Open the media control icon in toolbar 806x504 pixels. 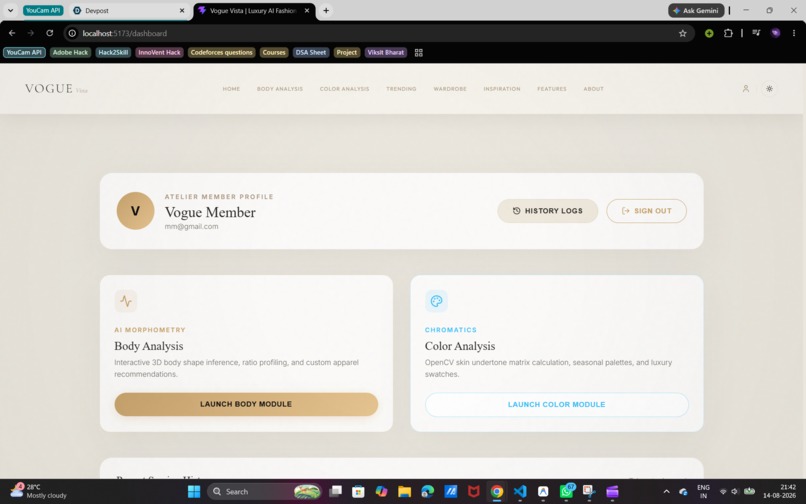(x=756, y=33)
